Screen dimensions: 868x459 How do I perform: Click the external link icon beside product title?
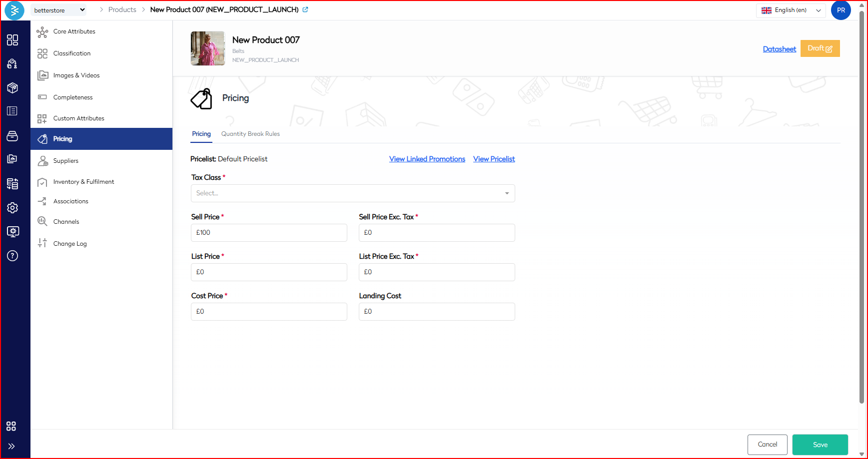click(305, 9)
